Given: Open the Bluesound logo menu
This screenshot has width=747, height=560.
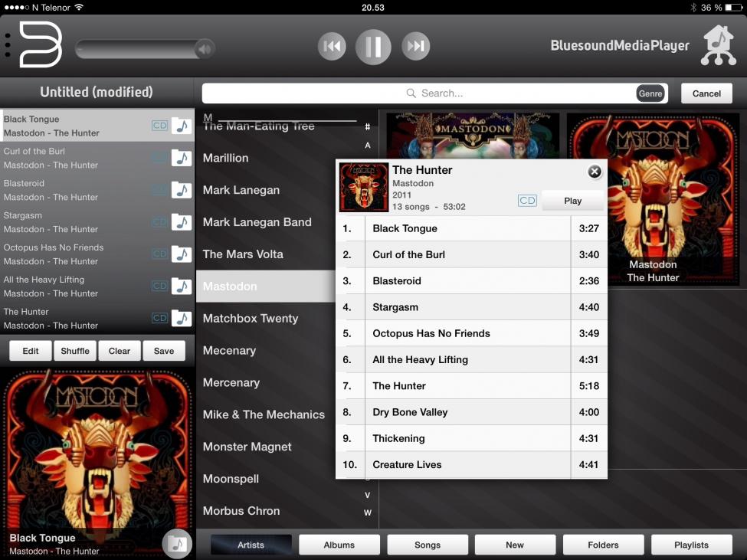Looking at the screenshot, I should pos(41,44).
